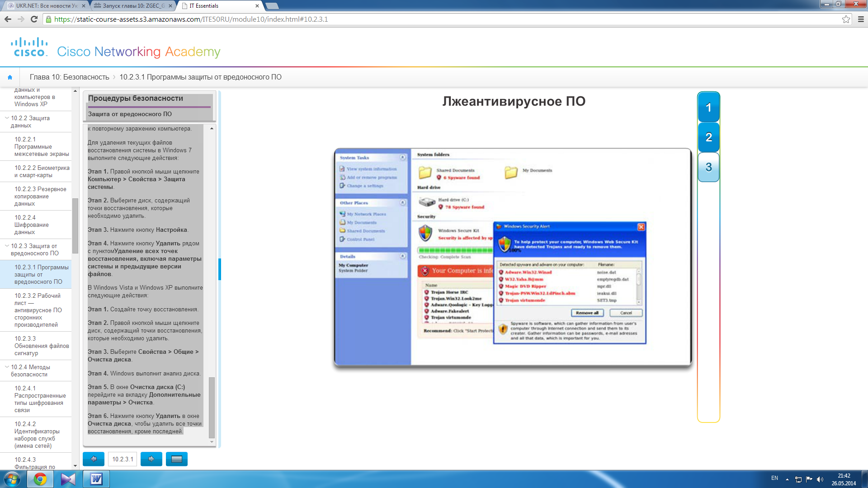
Task: Click Remove all button in image
Action: point(587,313)
